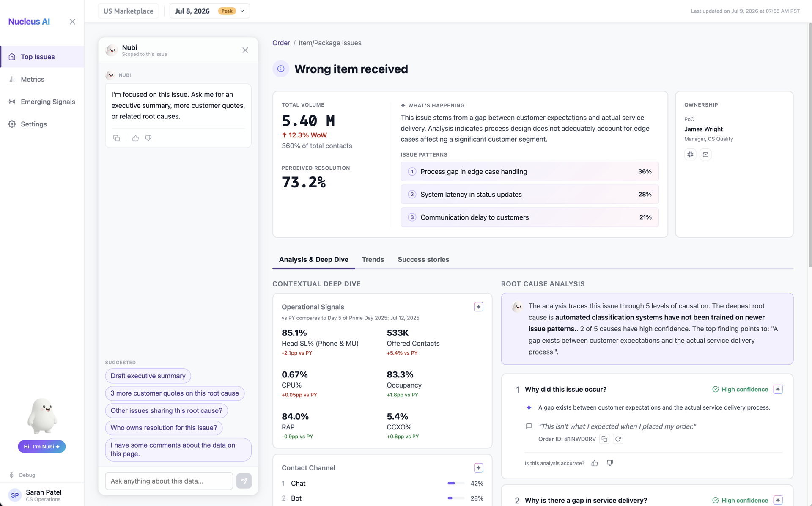
Task: Mark analysis inaccurate with thumbs down
Action: click(x=610, y=463)
